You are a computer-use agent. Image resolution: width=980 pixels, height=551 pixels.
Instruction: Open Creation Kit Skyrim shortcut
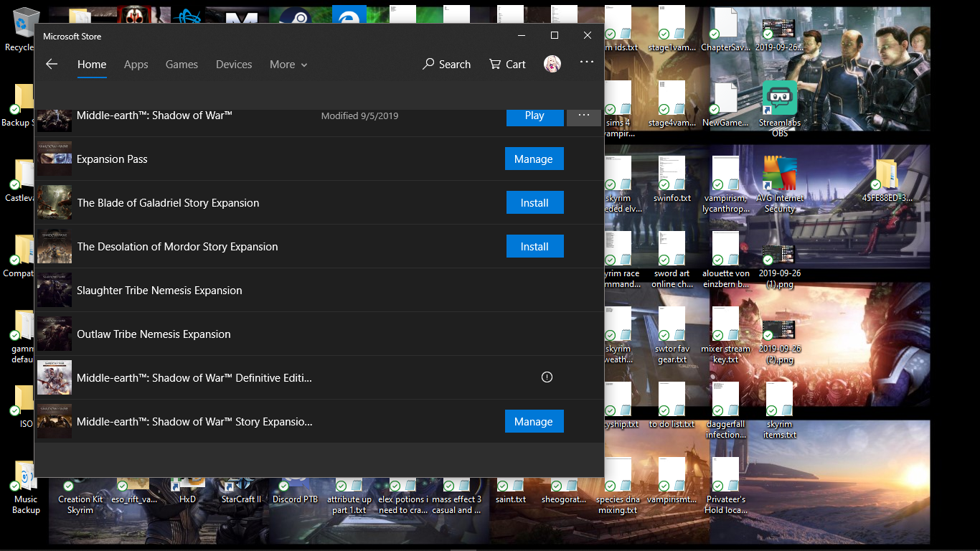80,496
